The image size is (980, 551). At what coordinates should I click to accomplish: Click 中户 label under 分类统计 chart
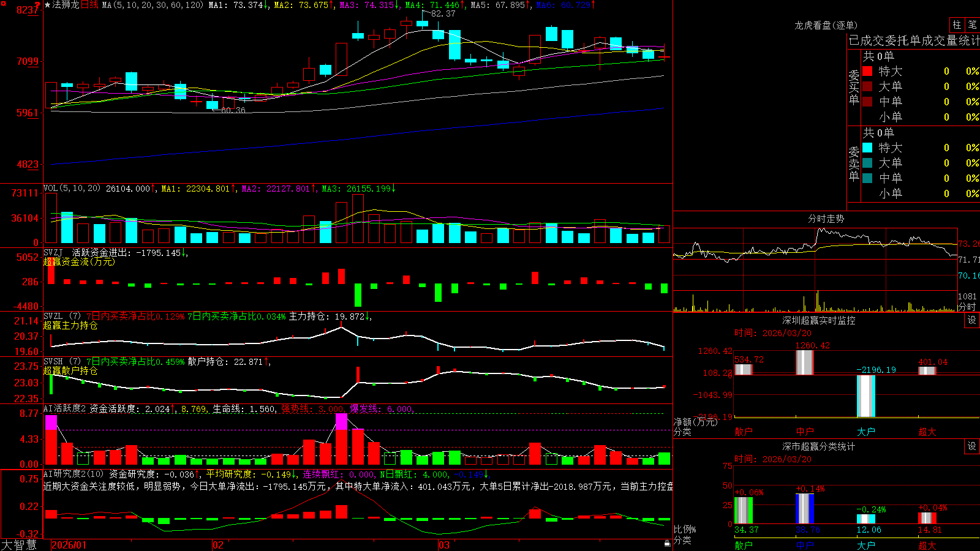805,545
